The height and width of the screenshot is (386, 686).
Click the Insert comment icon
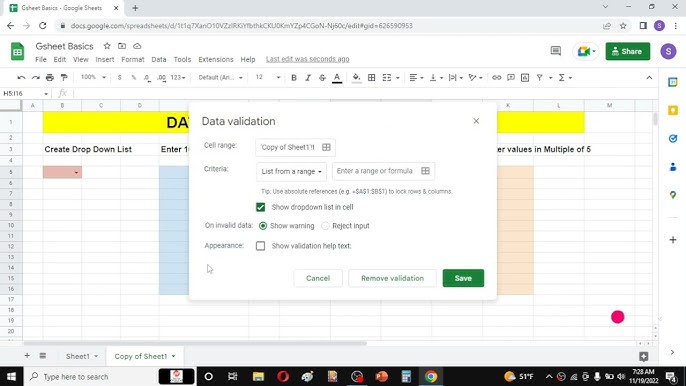click(x=511, y=77)
